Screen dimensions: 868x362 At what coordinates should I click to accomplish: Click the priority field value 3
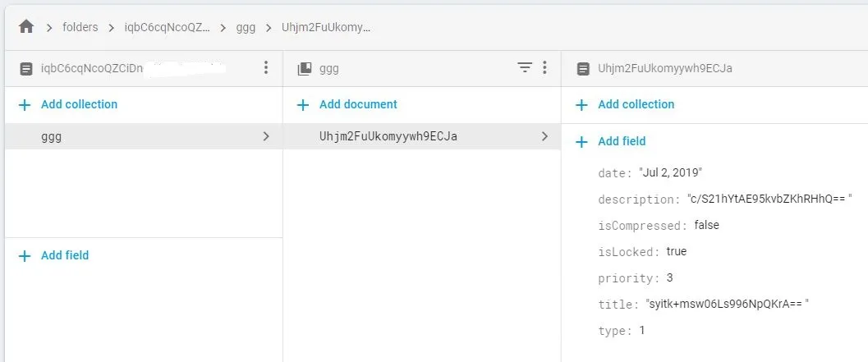(x=670, y=278)
